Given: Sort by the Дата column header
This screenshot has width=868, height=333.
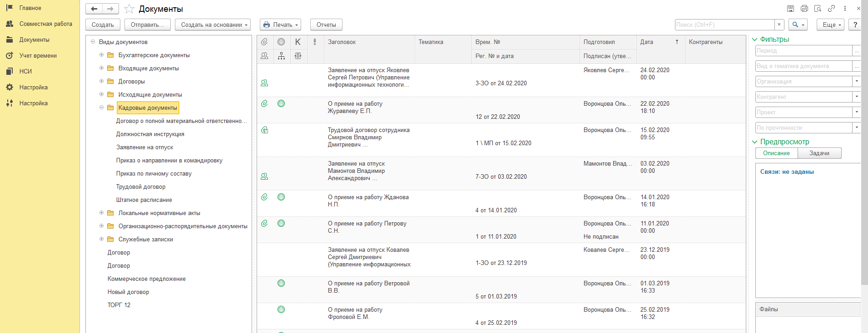Looking at the screenshot, I should click(x=660, y=42).
